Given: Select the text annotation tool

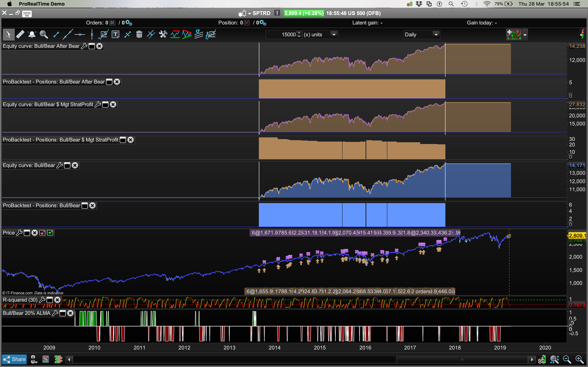Looking at the screenshot, I should pyautogui.click(x=115, y=34).
